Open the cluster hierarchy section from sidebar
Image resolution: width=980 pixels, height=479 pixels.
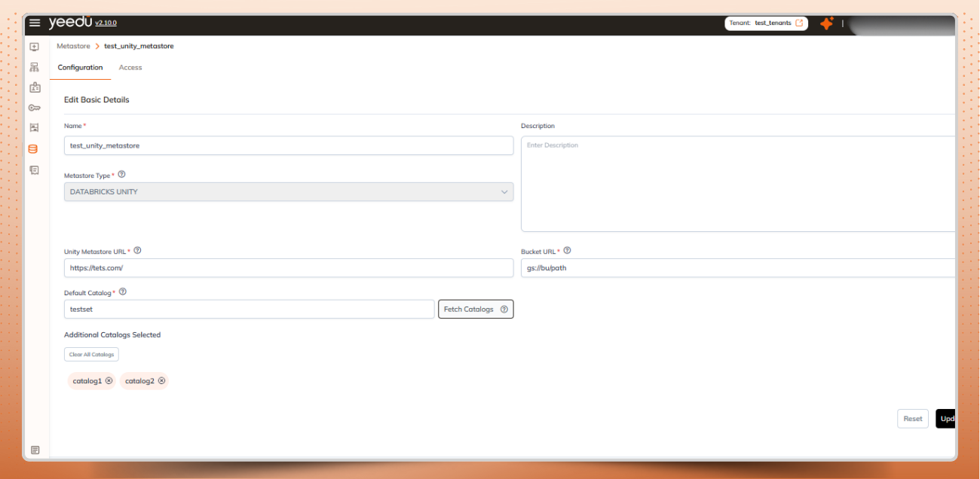tap(35, 66)
